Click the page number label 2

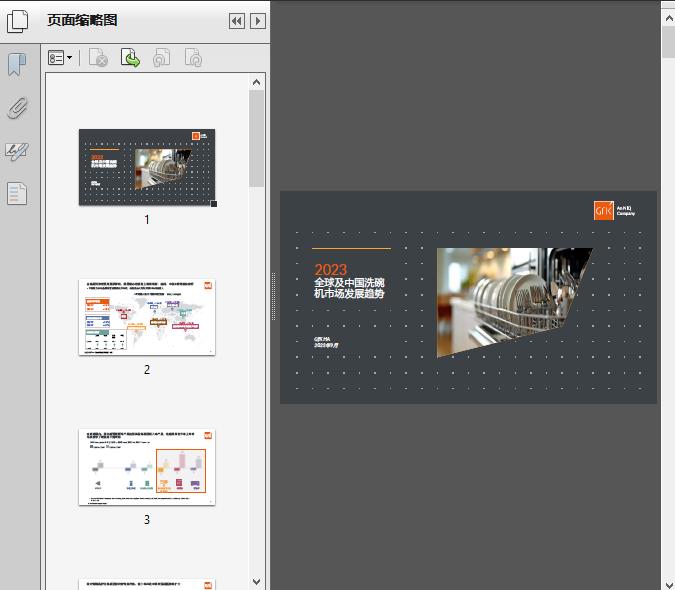click(x=147, y=370)
